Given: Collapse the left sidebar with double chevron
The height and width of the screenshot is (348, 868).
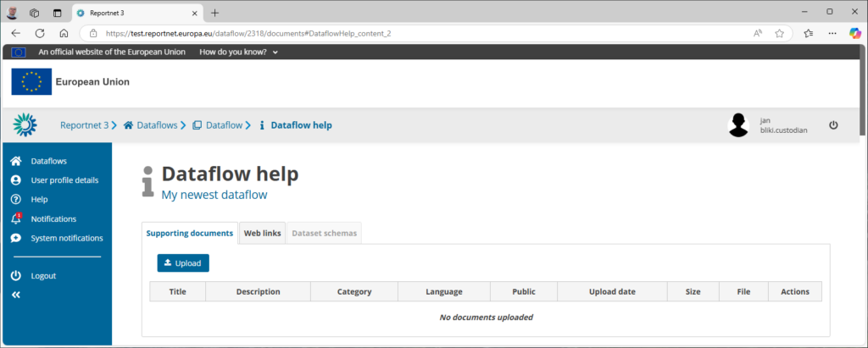Looking at the screenshot, I should (15, 295).
